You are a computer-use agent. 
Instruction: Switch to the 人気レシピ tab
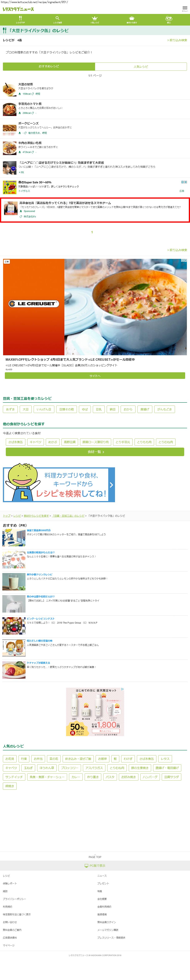click(x=141, y=67)
